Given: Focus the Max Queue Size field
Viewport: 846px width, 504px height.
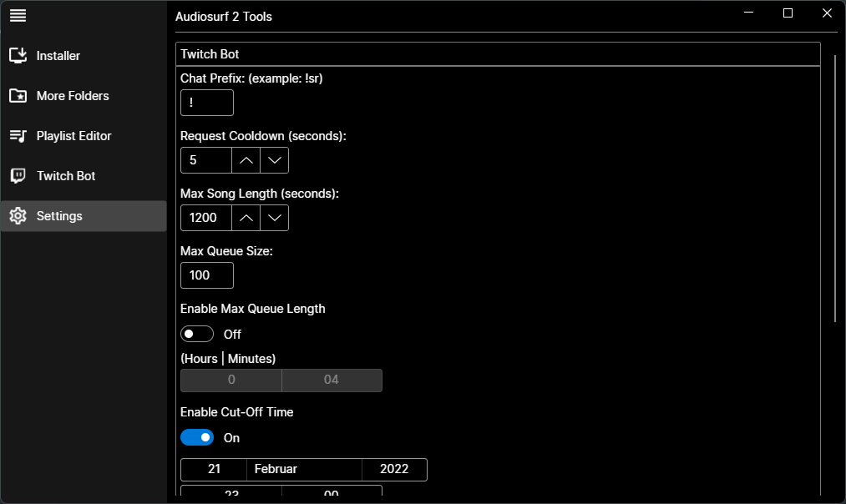Looking at the screenshot, I should point(207,275).
